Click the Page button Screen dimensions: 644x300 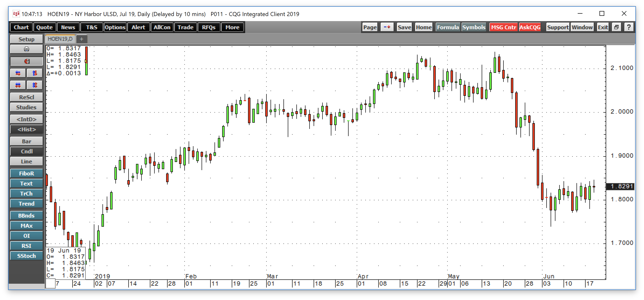coord(370,27)
